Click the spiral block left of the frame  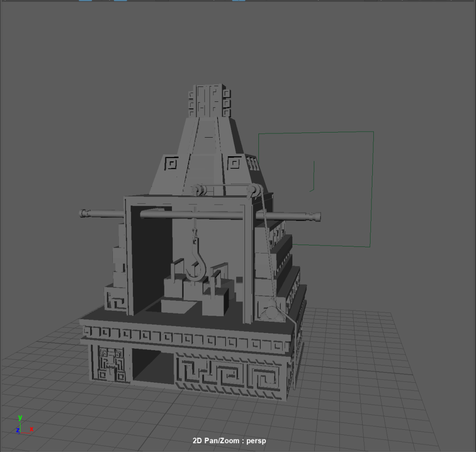pos(115,298)
